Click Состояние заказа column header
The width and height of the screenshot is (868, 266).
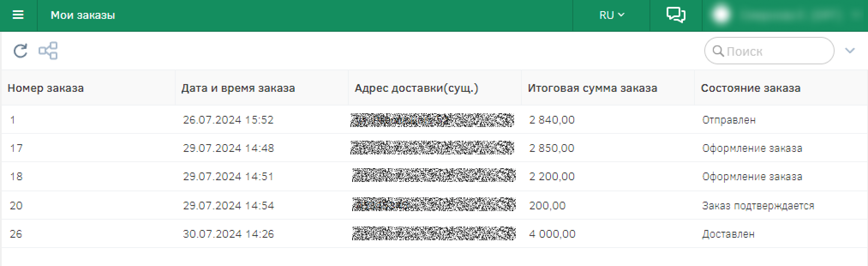751,88
